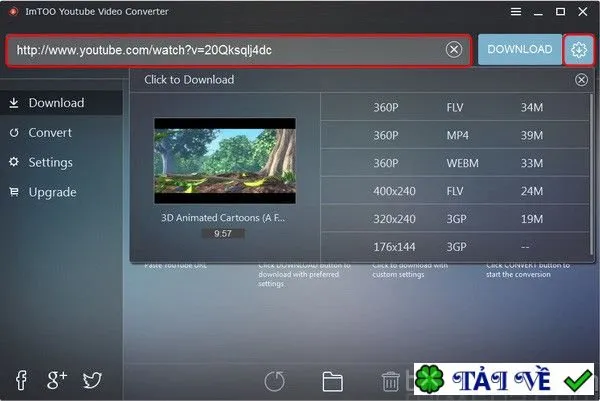
Task: Clear the YouTube URL field
Action: (454, 50)
